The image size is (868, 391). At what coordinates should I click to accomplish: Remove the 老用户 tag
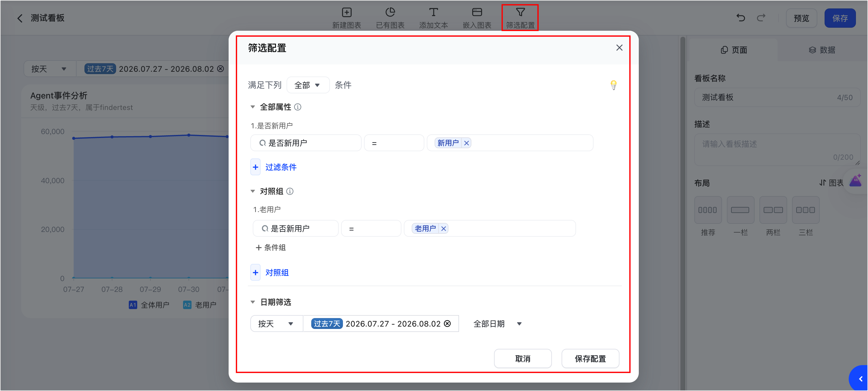443,229
